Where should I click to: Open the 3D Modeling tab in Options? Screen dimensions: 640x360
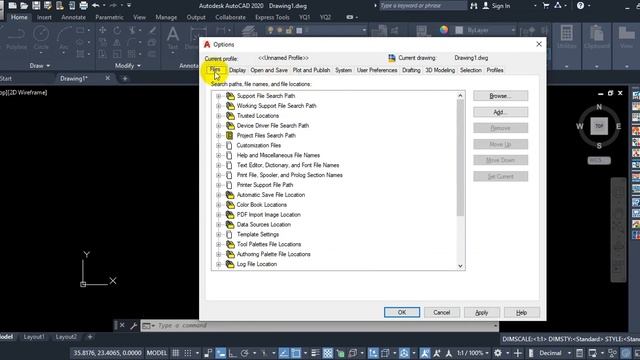(440, 70)
